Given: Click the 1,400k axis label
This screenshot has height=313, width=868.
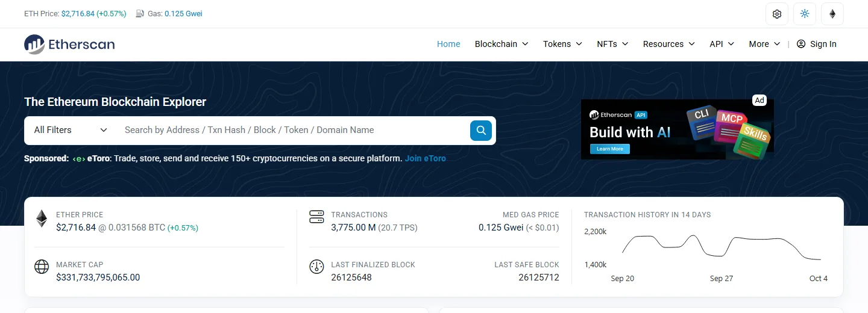Looking at the screenshot, I should tap(596, 265).
